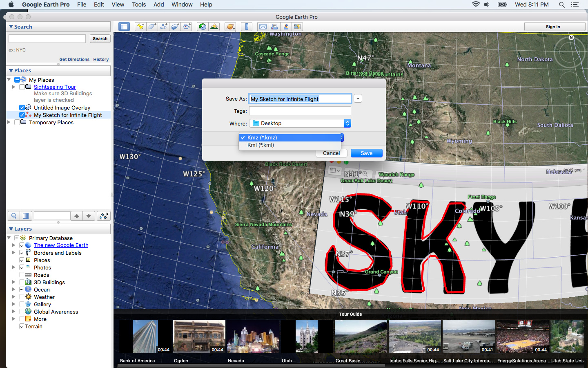Open the Edit menu
The height and width of the screenshot is (368, 588).
click(x=99, y=4)
